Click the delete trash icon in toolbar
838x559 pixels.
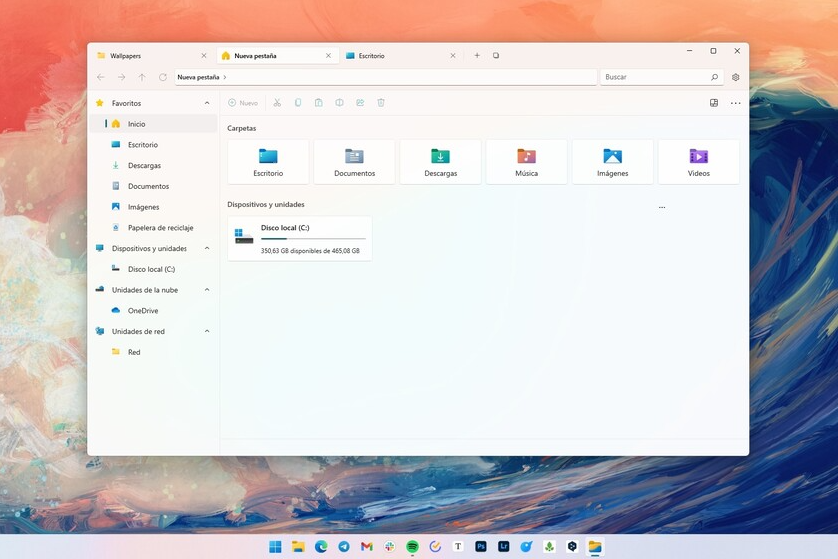(x=381, y=103)
